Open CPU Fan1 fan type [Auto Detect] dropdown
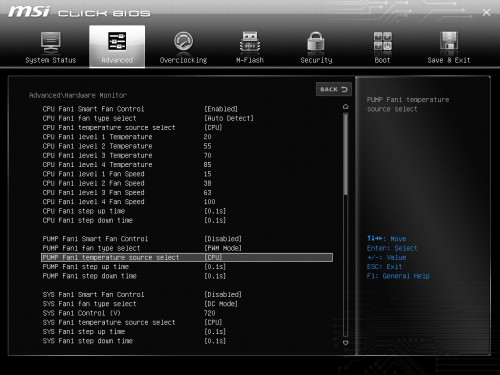 229,118
